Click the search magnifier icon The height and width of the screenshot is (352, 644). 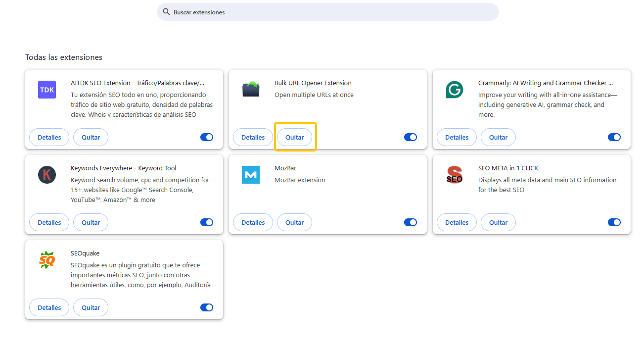point(166,12)
